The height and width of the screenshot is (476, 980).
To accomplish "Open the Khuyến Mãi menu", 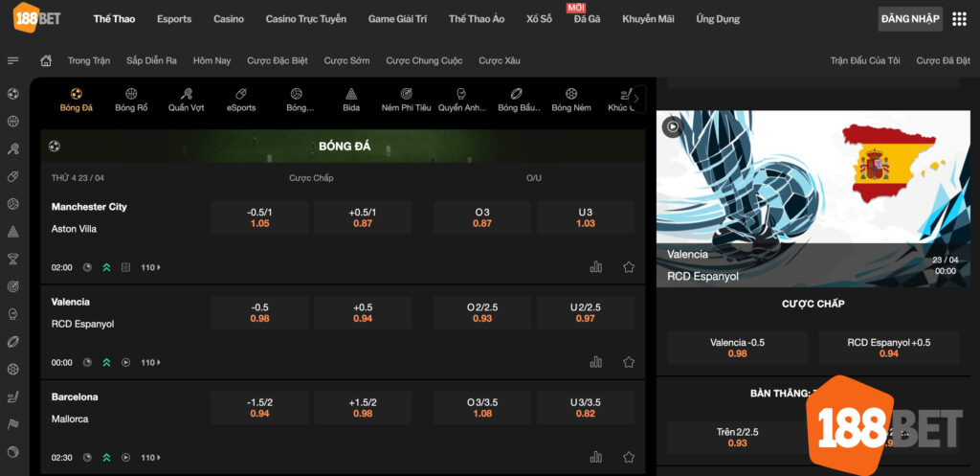I will click(x=648, y=19).
